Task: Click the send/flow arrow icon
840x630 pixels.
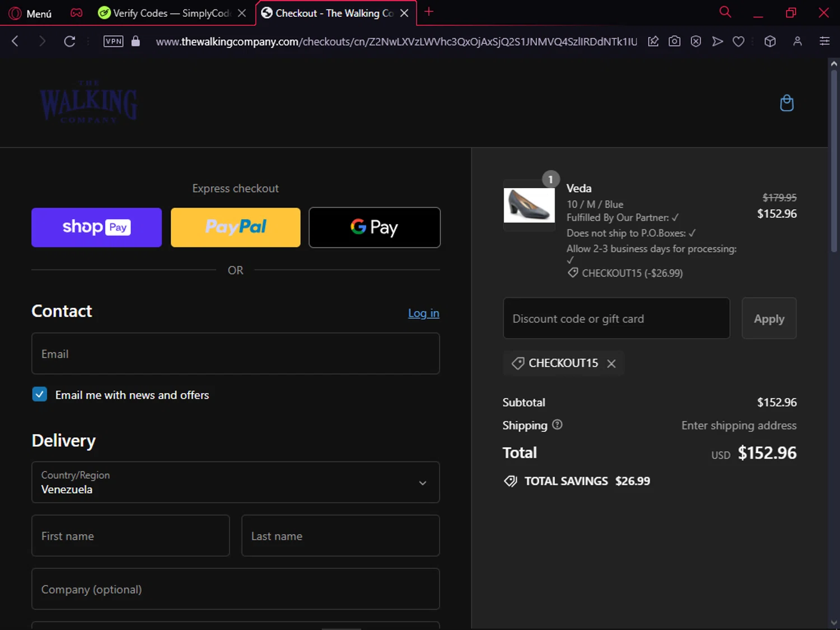Action: (717, 41)
